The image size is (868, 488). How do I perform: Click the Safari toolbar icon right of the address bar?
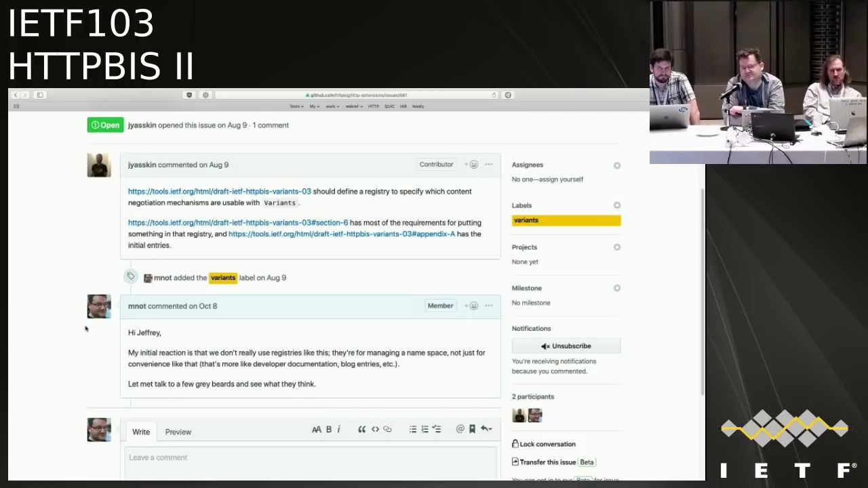tap(508, 95)
